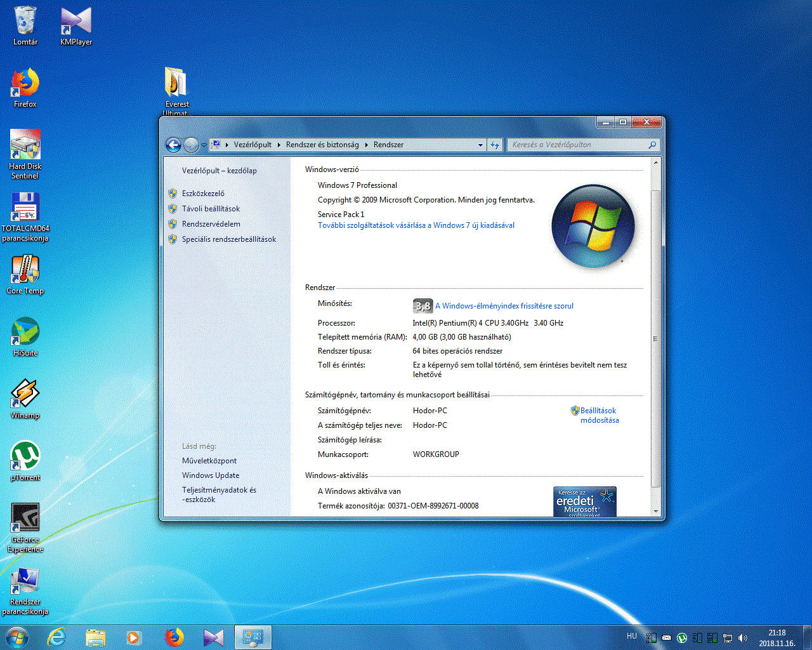Open Eszközkezelő (Device Manager)
This screenshot has width=812, height=650.
(x=203, y=194)
